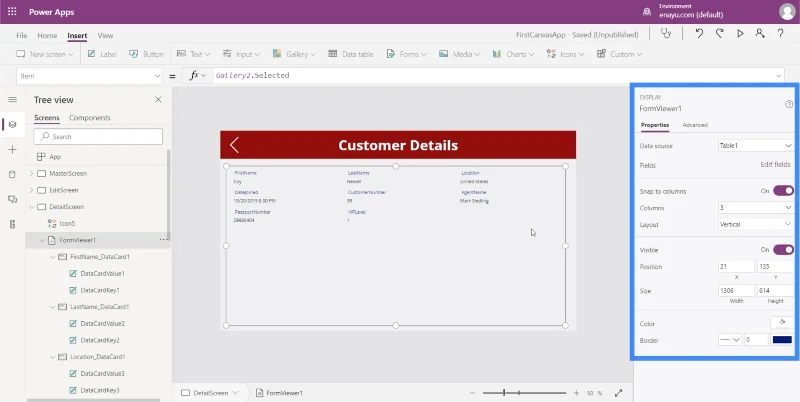This screenshot has width=800, height=402.
Task: Open the Charts dropdown
Action: tap(513, 54)
